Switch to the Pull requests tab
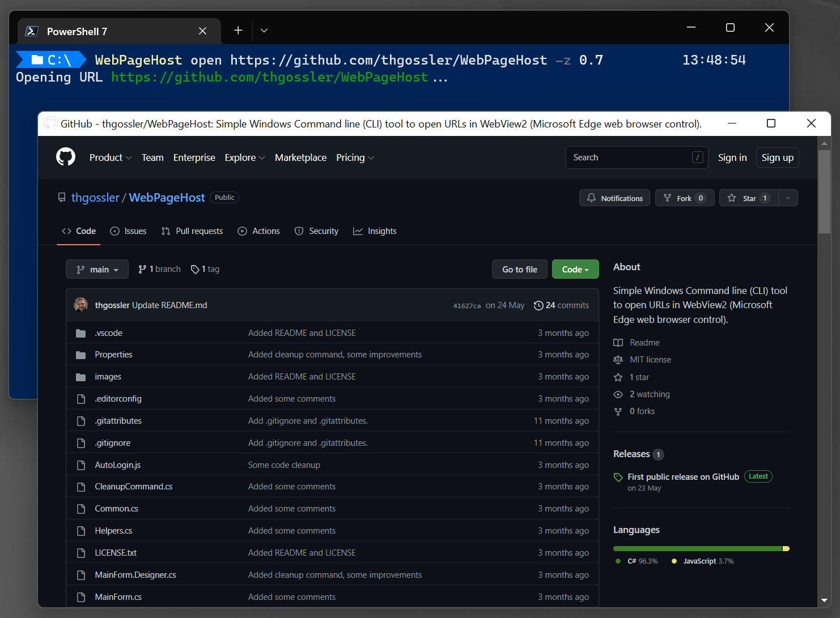The height and width of the screenshot is (618, 840). 192,231
